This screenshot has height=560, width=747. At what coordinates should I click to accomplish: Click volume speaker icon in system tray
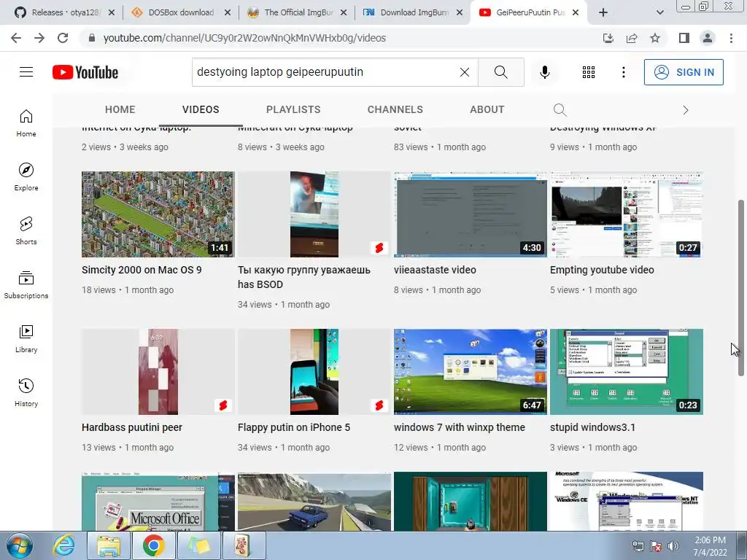pos(673,546)
